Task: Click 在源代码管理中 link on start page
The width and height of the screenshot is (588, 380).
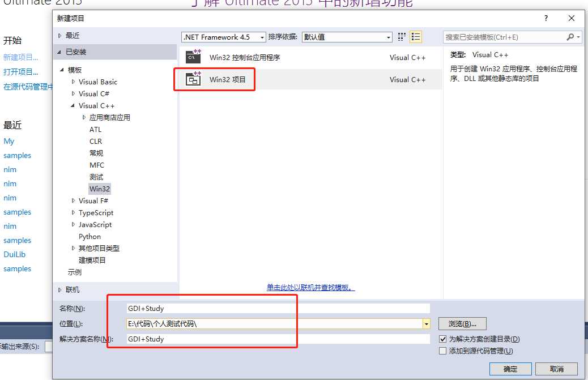Action: (28, 87)
